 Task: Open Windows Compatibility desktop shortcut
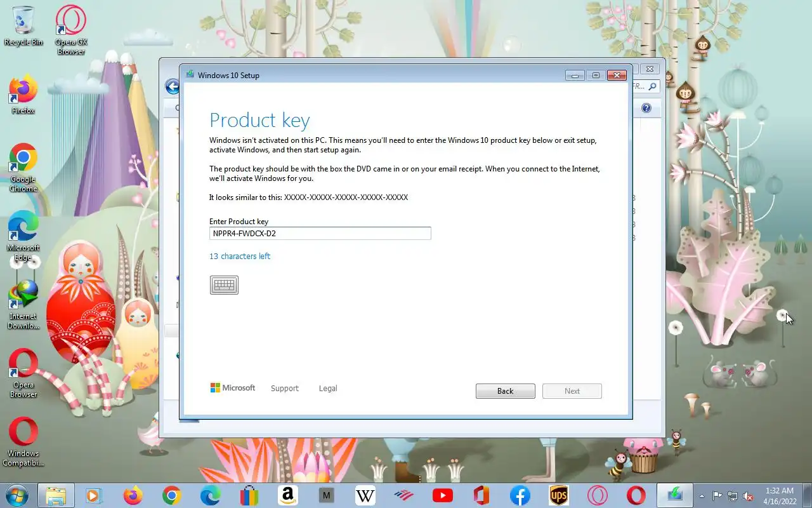[x=23, y=442]
